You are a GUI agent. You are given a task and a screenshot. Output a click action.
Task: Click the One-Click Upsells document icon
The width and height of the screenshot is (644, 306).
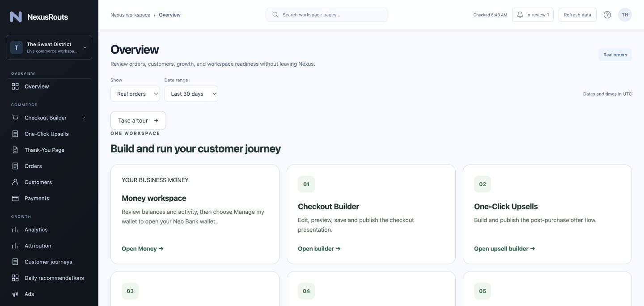pos(15,134)
